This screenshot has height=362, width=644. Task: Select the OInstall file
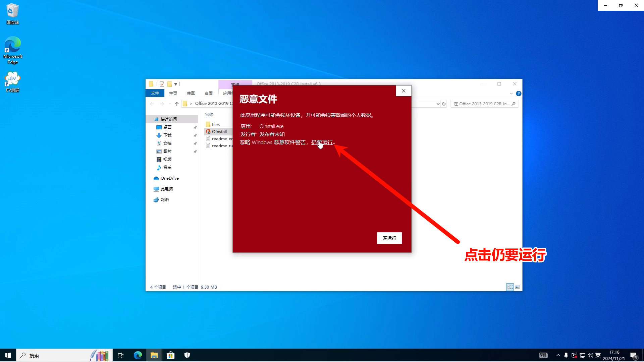(x=219, y=131)
